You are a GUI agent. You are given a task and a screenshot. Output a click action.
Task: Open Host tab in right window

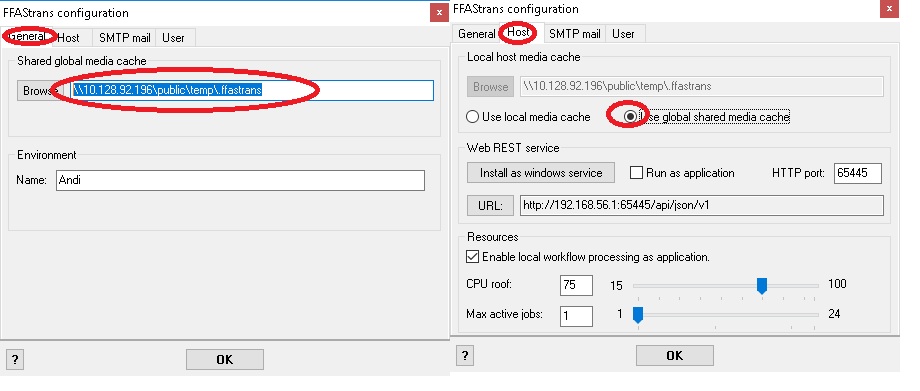tap(519, 32)
